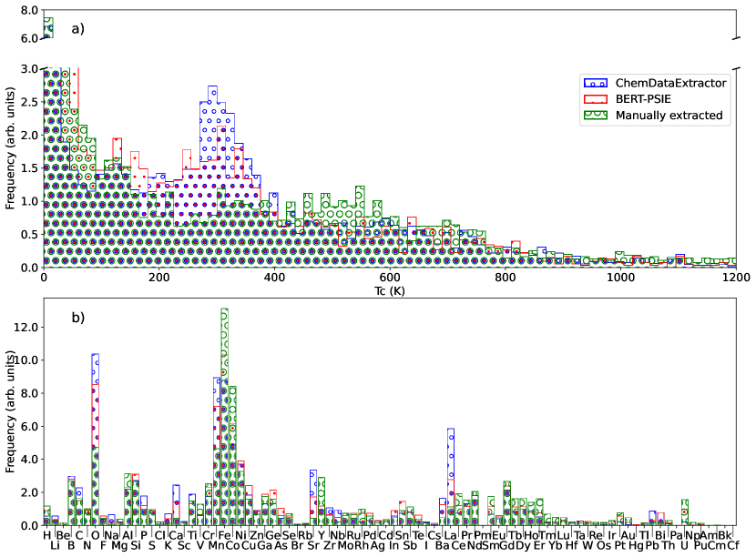756x557 pixels.
Task: Click the green Manually extracted legend swatch
Action: (596, 116)
